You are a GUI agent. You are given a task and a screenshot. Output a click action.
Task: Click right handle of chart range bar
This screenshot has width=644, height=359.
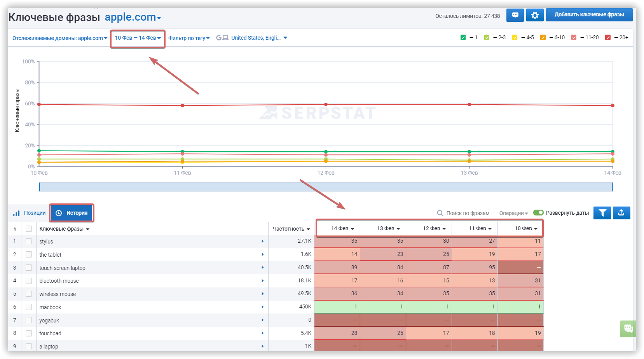pos(613,187)
